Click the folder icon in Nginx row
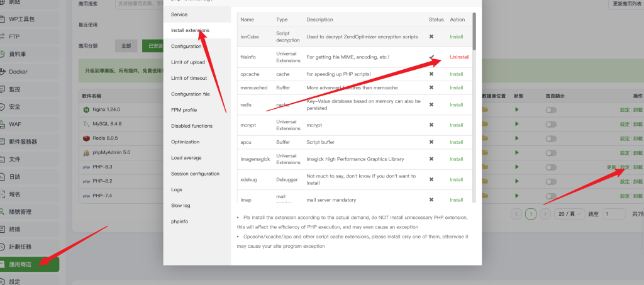Image resolution: width=644 pixels, height=285 pixels. tap(485, 110)
